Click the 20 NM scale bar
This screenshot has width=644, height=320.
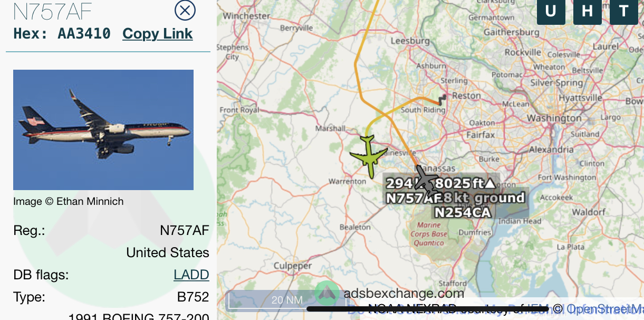pos(285,300)
